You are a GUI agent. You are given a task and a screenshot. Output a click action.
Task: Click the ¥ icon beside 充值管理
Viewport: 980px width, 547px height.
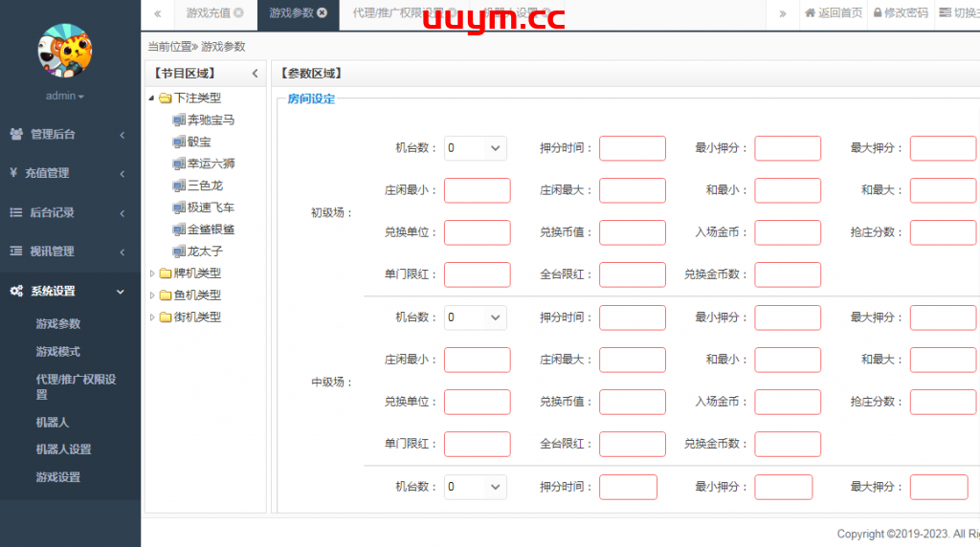point(13,173)
